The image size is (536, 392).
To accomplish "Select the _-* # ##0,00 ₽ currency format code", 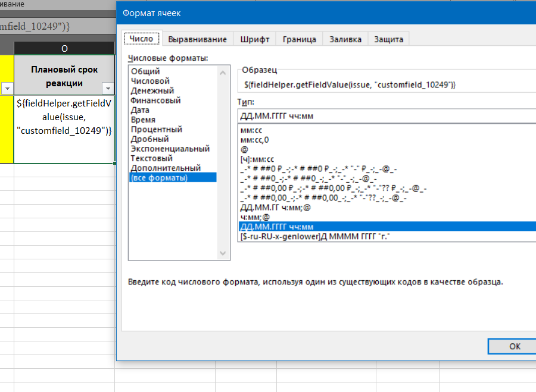I will [x=387, y=188].
